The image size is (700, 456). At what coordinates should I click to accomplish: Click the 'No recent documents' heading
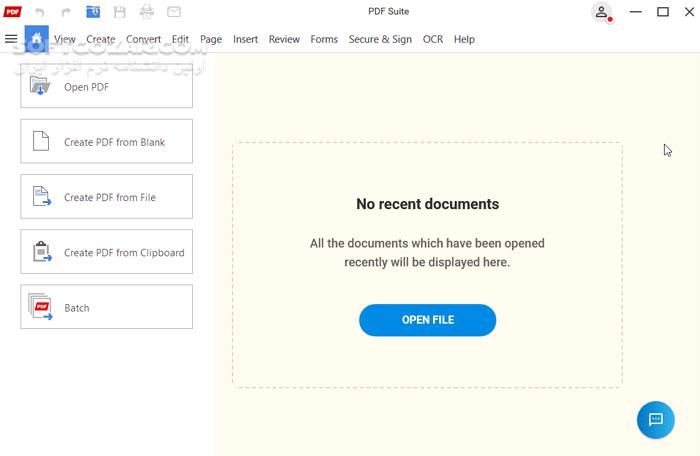coord(428,204)
